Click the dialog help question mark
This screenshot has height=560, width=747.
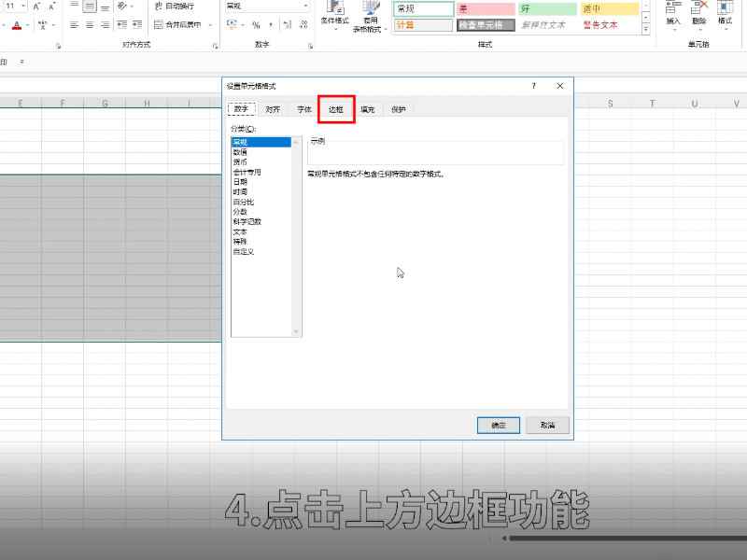[532, 85]
